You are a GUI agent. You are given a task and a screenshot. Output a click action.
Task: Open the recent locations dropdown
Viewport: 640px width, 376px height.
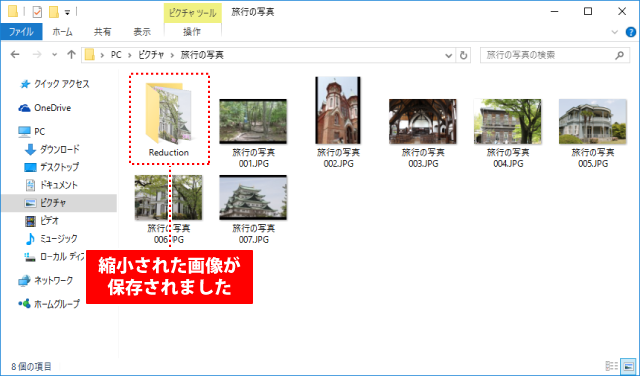point(54,55)
